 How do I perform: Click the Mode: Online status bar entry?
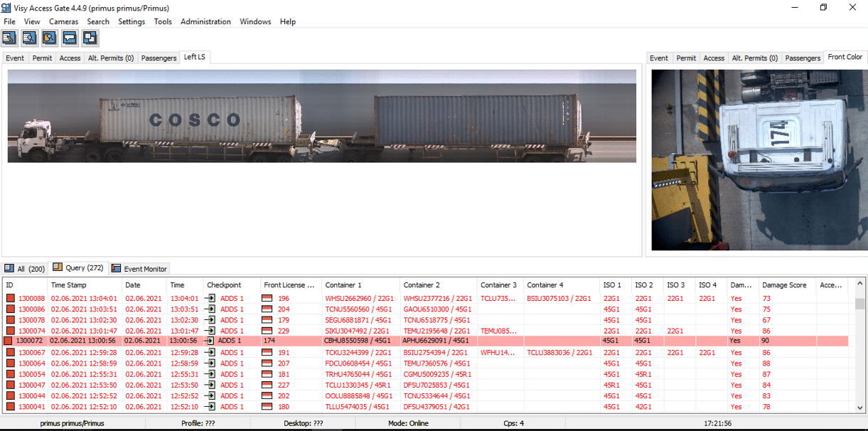tap(408, 423)
